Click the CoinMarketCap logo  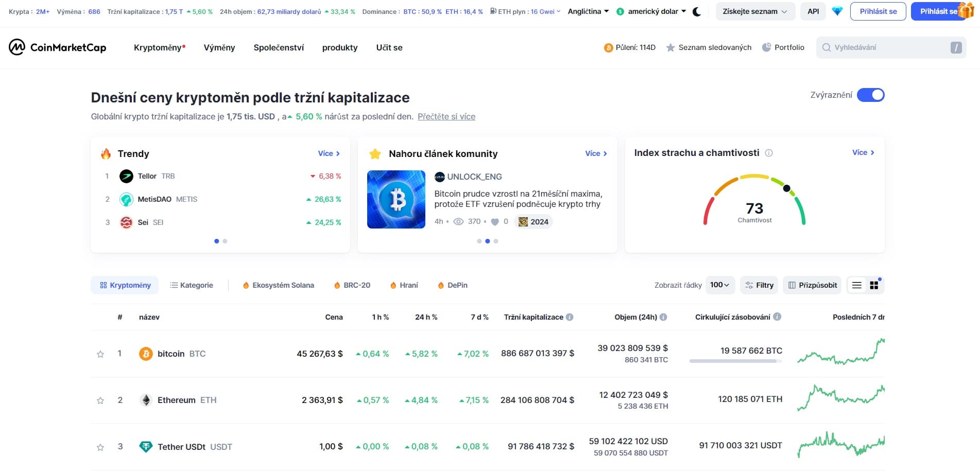point(58,47)
